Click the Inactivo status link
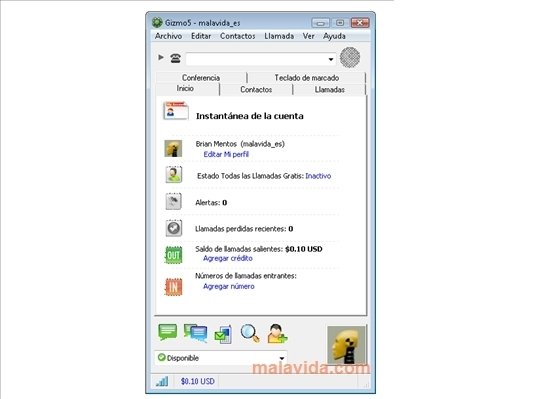The image size is (550, 399). pyautogui.click(x=318, y=176)
